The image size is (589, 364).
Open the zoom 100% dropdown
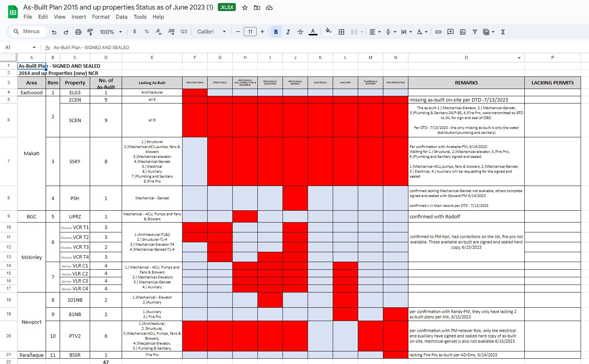111,32
